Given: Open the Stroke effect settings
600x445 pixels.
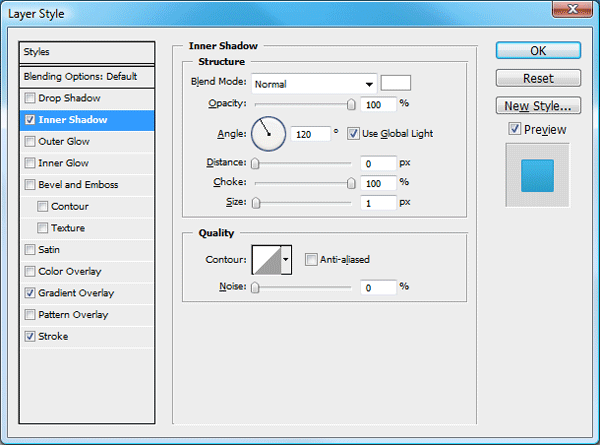Looking at the screenshot, I should coord(87,337).
